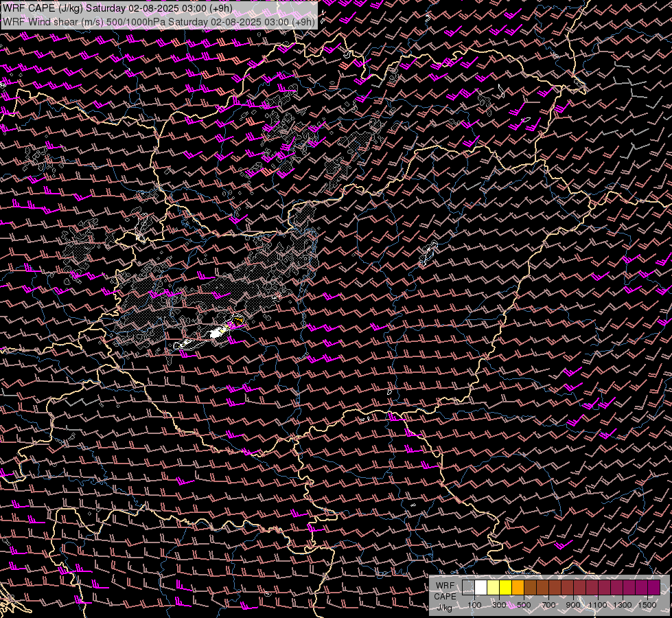This screenshot has width=672, height=618.
Task: Click the gray below-100 legend swatch
Action: coord(468,588)
